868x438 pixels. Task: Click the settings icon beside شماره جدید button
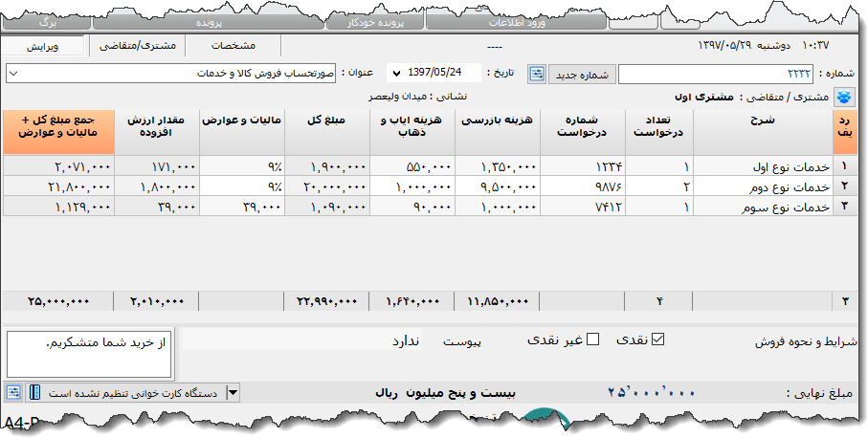(537, 74)
